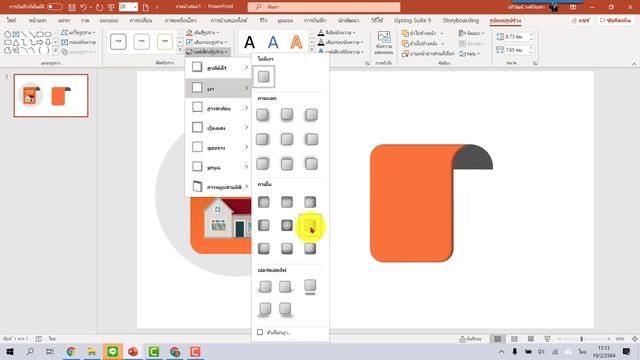The image size is (640, 360).
Task: Pick the orange outlined WordArt style A
Action: tap(296, 42)
